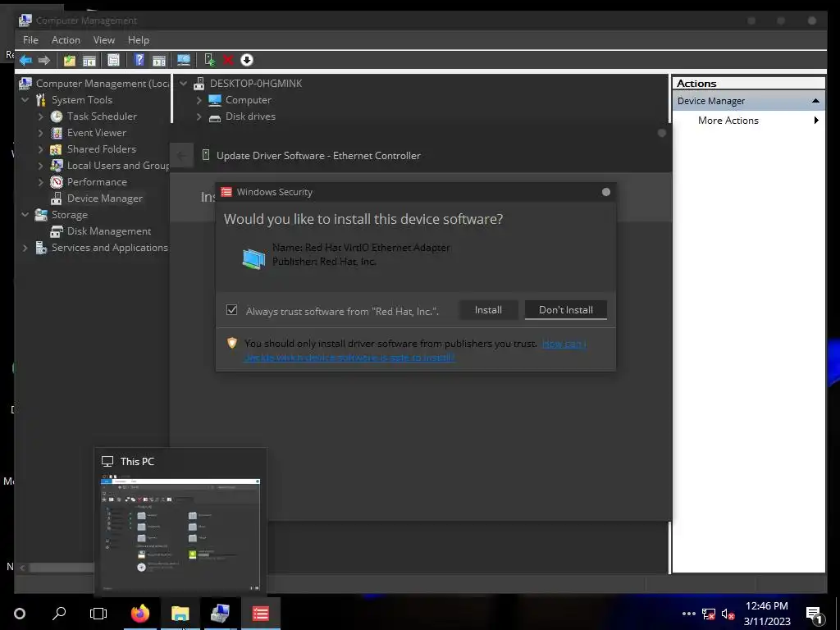The image size is (840, 630).
Task: Click the blue Help question mark icon
Action: pyautogui.click(x=139, y=60)
